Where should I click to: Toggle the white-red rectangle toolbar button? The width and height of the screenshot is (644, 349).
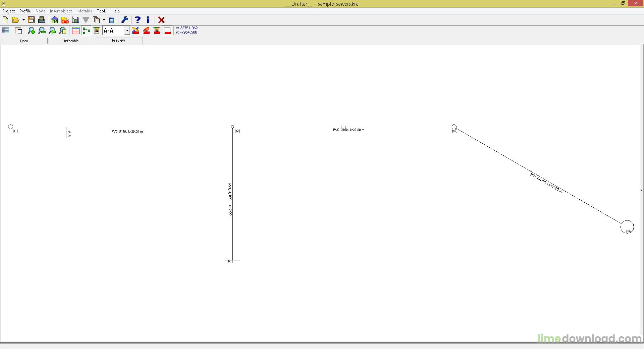[x=168, y=31]
